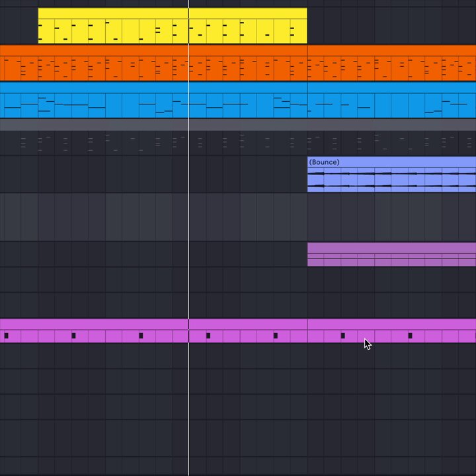The height and width of the screenshot is (476, 476).
Task: Select the blue clip above the (Bounce) clip
Action: pos(391,100)
